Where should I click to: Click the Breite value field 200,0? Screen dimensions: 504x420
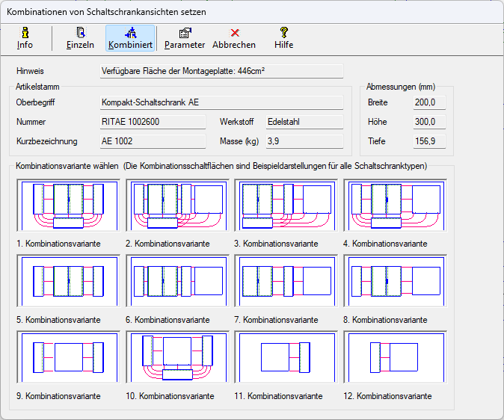(x=430, y=102)
